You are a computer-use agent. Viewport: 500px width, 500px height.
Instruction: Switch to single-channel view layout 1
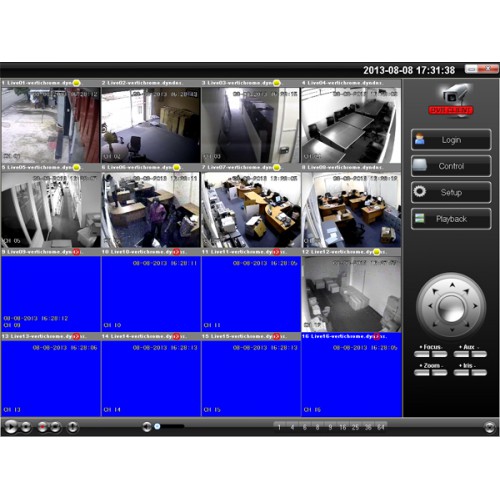pos(279,427)
